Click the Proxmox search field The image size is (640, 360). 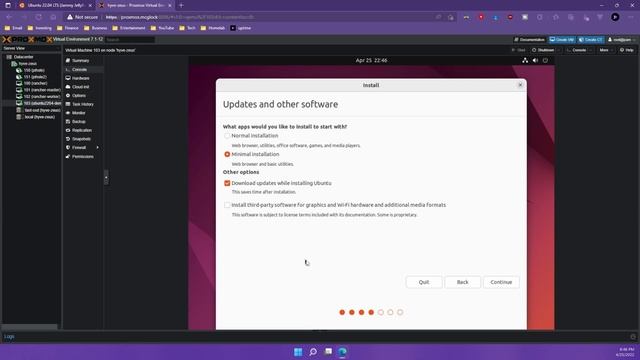130,40
